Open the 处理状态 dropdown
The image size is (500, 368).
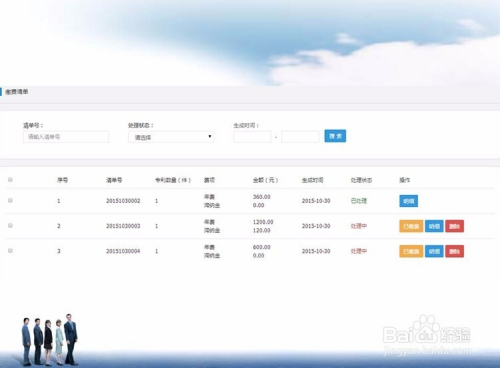pos(171,137)
